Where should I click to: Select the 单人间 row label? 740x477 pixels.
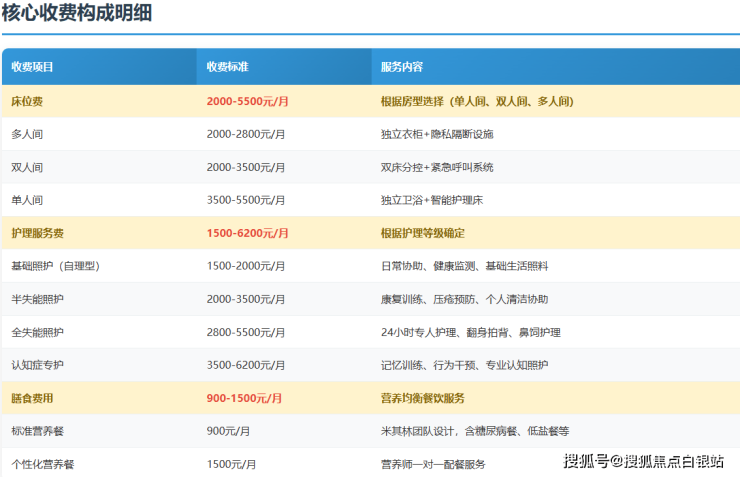(x=27, y=200)
